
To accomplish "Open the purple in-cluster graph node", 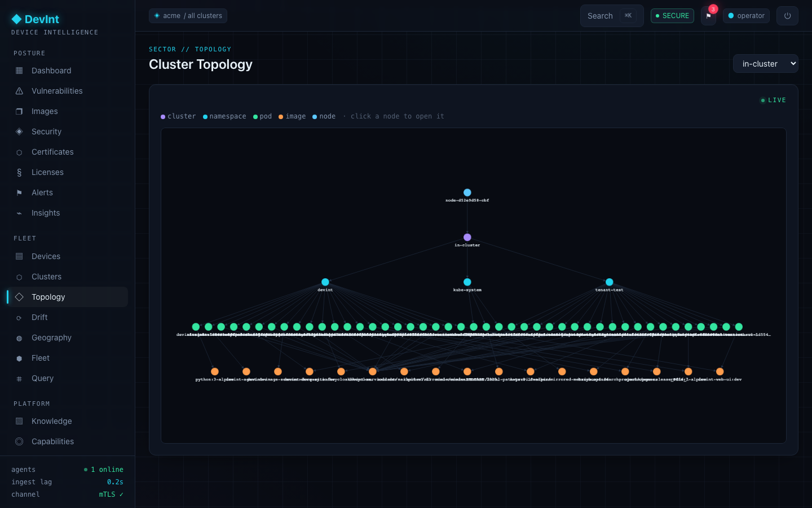I will 467,237.
